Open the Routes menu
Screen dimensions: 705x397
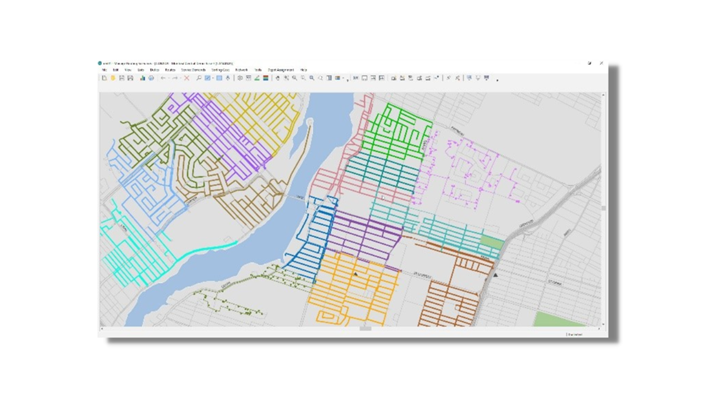170,70
